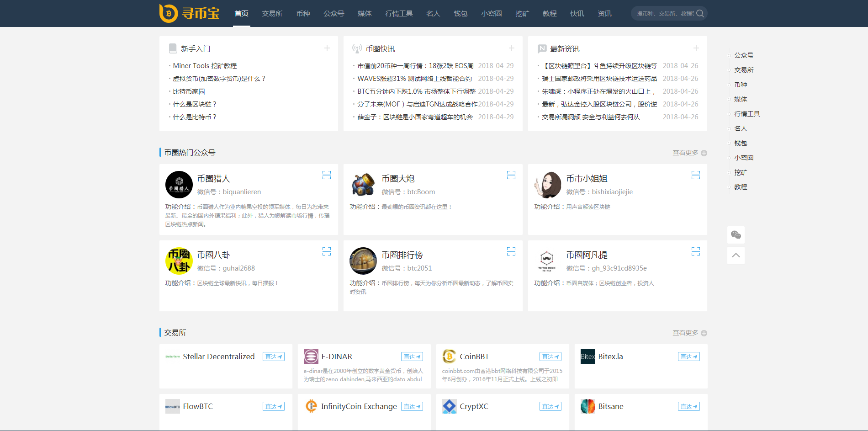Open the WeChat icon in right sidebar

736,235
